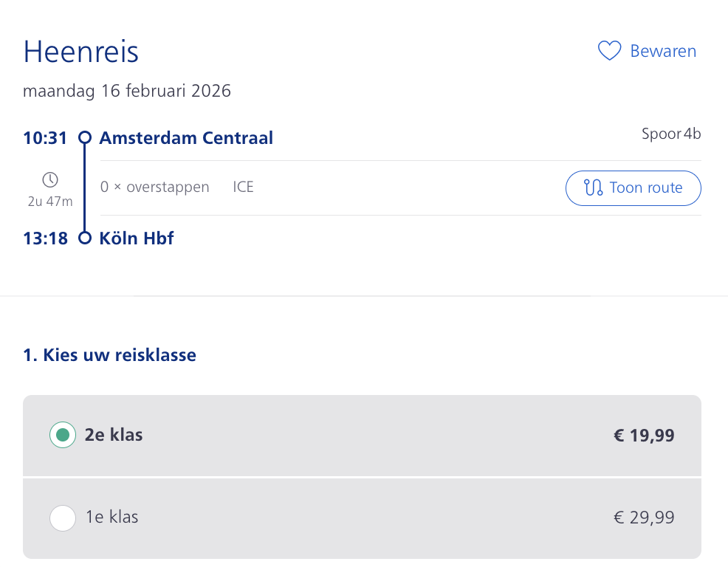728x567 pixels.
Task: Expand the 0 × overstappen journey segment
Action: pyautogui.click(x=154, y=187)
